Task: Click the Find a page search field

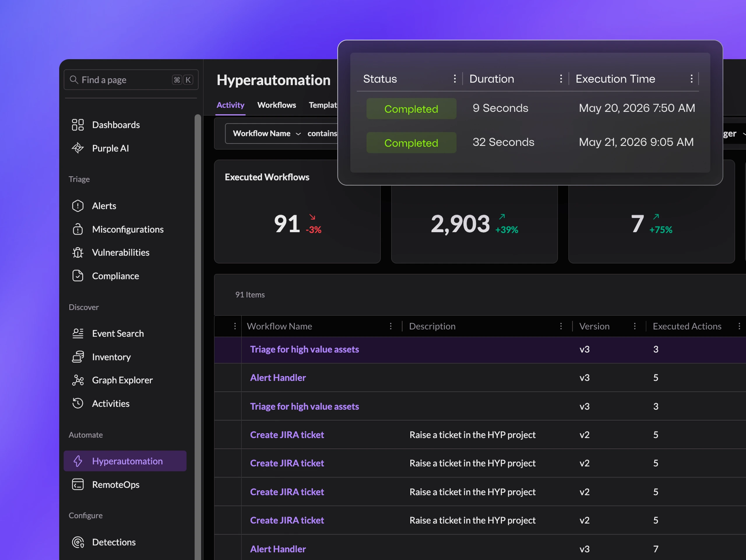Action: (x=131, y=80)
